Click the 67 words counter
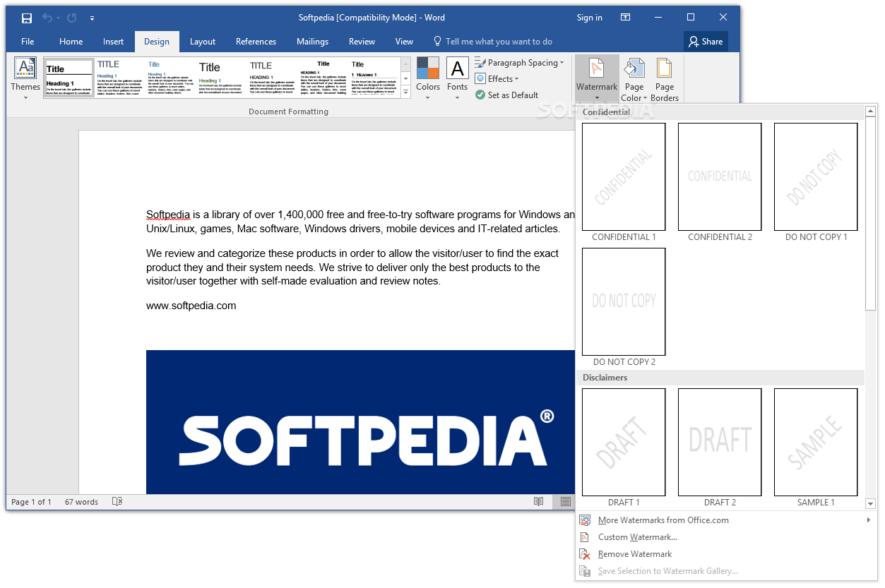Screen dimensions: 885x588 pos(81,502)
